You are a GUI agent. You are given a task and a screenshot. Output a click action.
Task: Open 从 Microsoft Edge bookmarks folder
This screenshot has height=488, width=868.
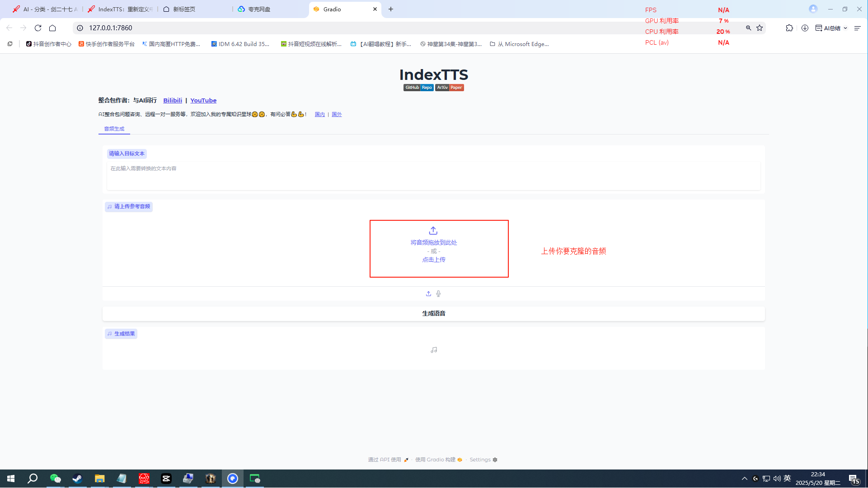[x=520, y=44]
